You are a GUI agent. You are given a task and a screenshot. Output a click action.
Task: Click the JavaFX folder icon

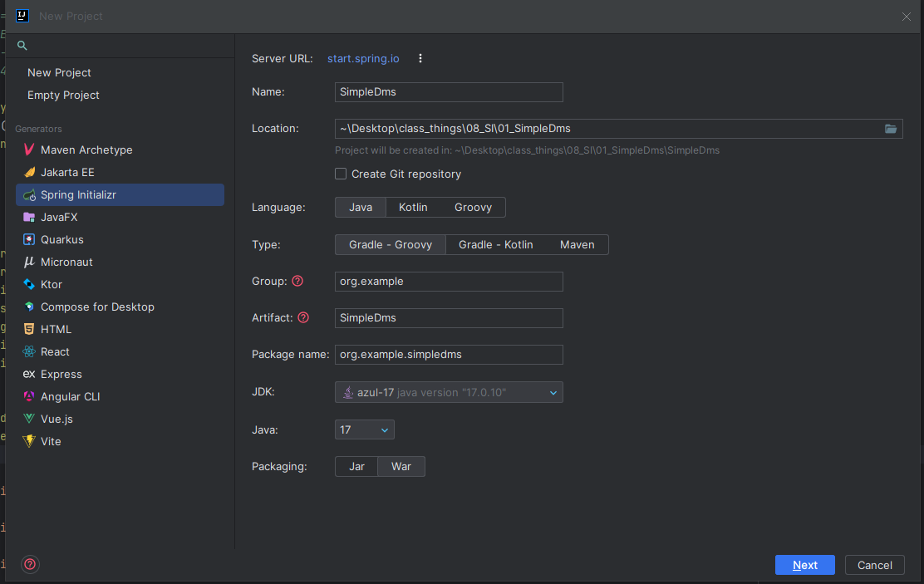(29, 217)
